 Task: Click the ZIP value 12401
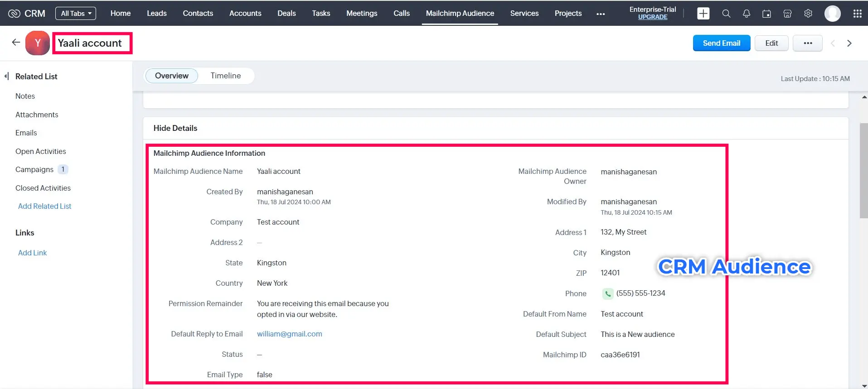610,273
